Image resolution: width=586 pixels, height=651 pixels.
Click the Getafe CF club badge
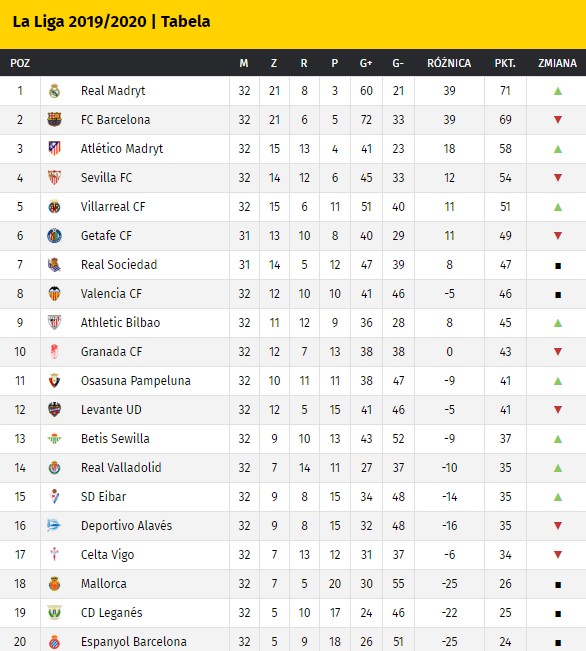(54, 235)
